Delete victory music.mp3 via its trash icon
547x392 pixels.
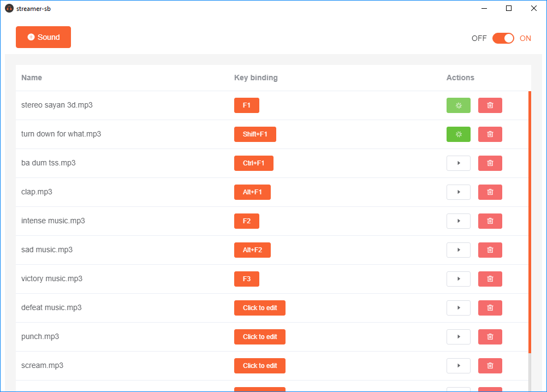coord(490,279)
